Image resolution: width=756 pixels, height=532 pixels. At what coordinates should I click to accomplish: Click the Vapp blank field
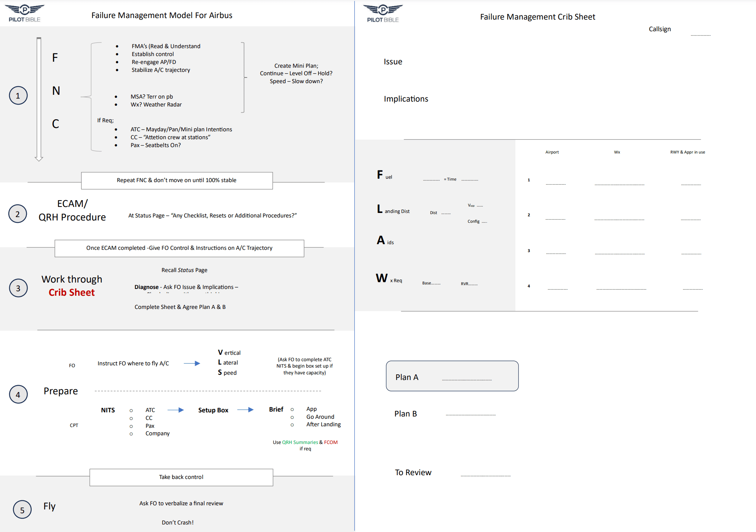click(480, 206)
